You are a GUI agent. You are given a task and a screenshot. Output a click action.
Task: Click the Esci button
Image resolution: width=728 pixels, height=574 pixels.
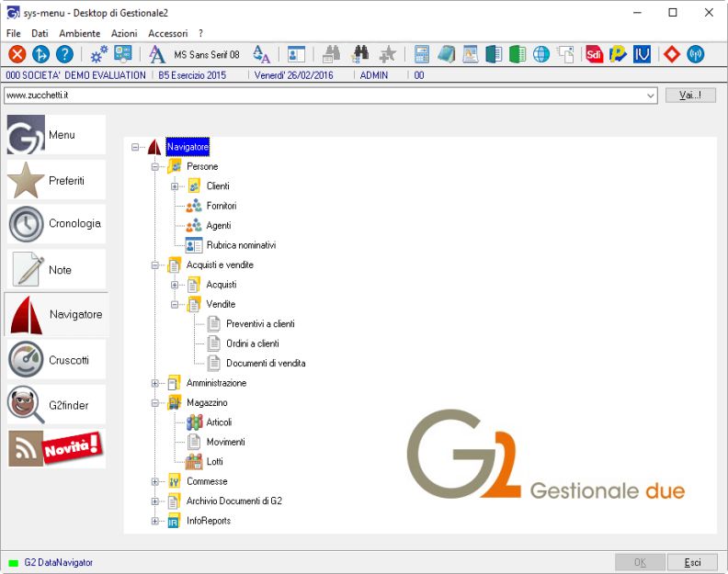[x=692, y=562]
